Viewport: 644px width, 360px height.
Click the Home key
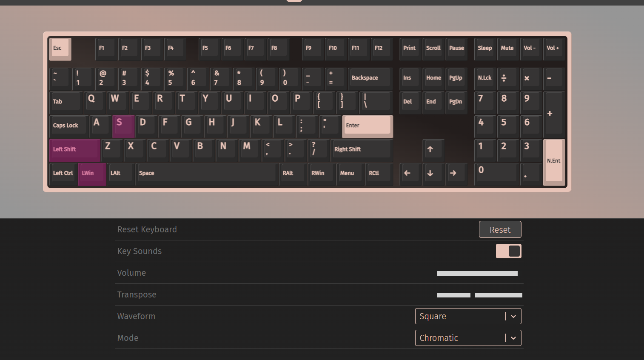pyautogui.click(x=433, y=79)
